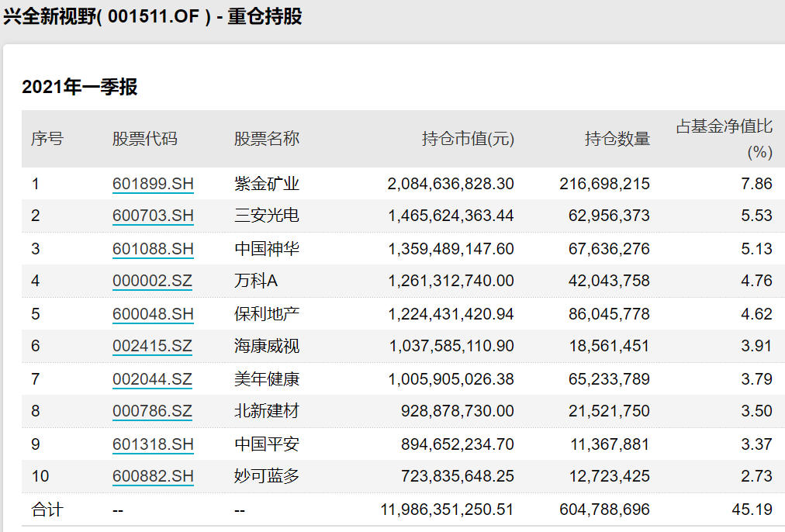This screenshot has width=785, height=532.
Task: Select stock name 中国平安
Action: [266, 444]
